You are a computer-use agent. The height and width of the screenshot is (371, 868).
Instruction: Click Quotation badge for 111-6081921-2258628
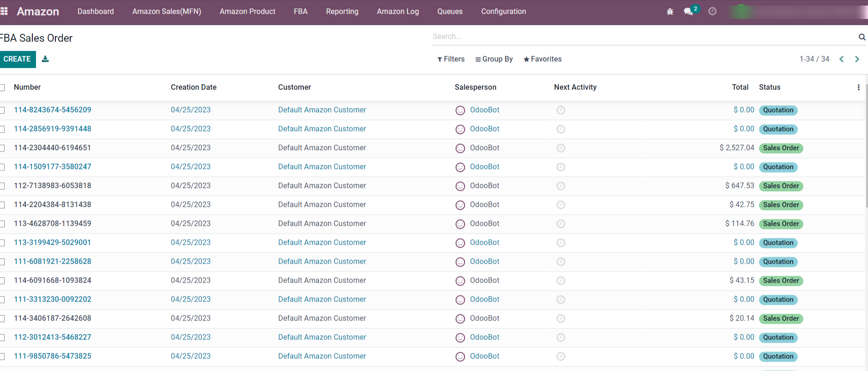coord(778,262)
